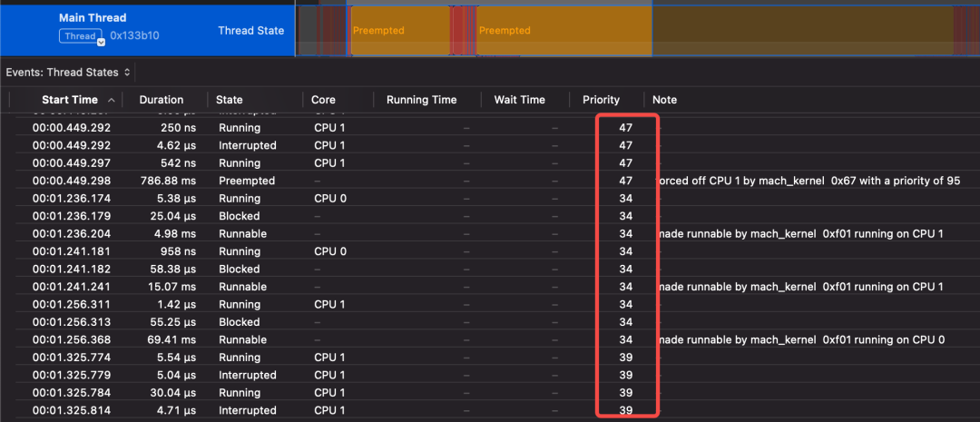Screen dimensions: 980x422
Task: Click the Wait Time column header
Action: coord(519,100)
